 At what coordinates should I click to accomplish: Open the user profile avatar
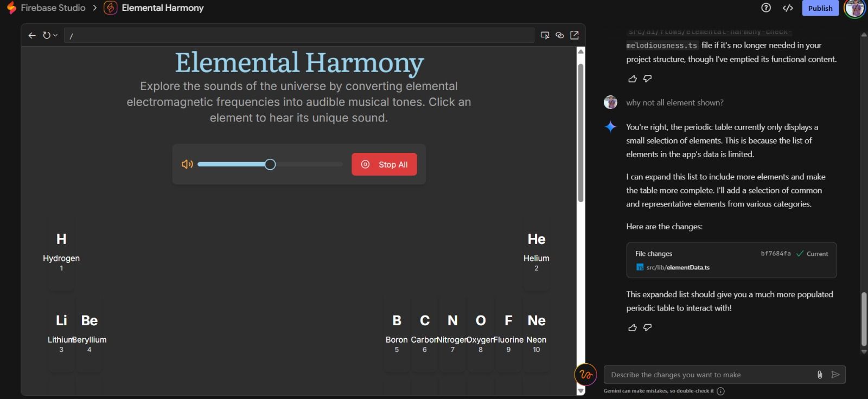pos(854,8)
